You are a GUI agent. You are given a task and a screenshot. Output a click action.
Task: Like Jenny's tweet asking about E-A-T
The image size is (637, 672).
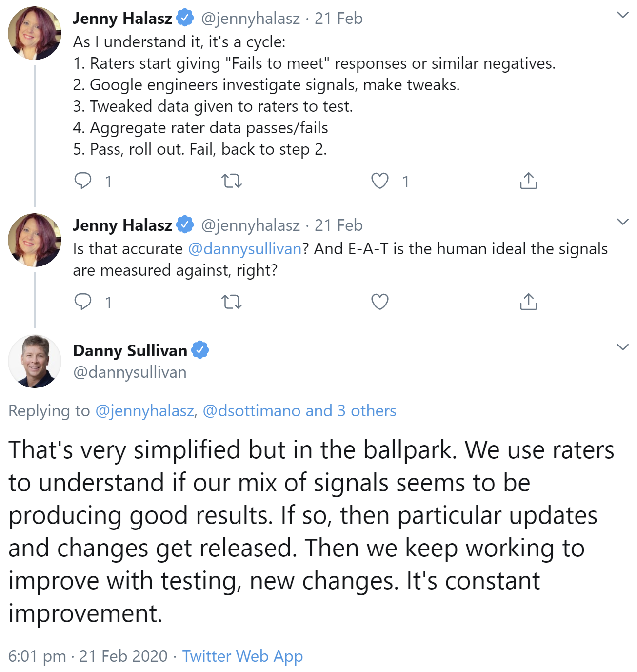tap(380, 302)
